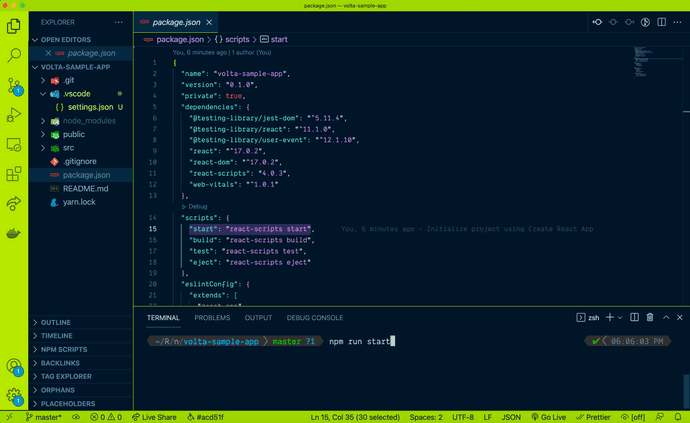Click the Debug code lens above scripts
This screenshot has width=690, height=423.
tap(194, 206)
